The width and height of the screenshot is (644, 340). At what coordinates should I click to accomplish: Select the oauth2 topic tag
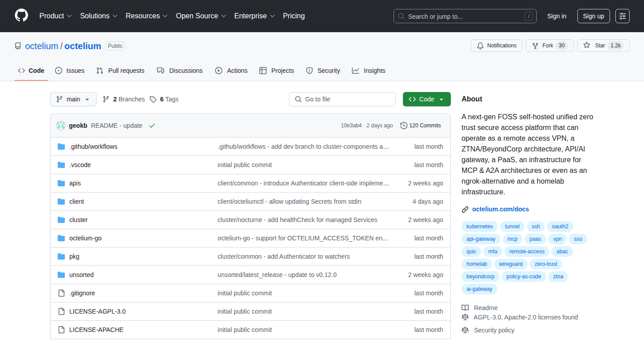(560, 227)
